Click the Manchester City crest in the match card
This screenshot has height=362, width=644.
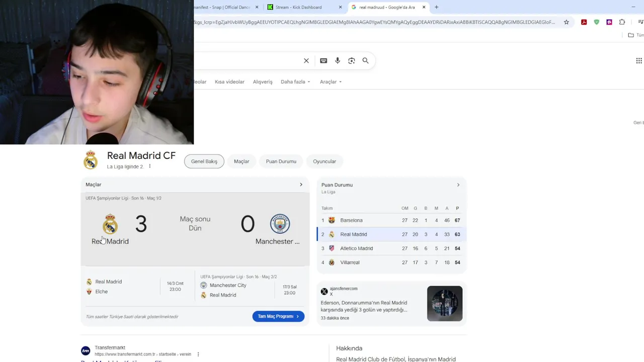coord(280,224)
